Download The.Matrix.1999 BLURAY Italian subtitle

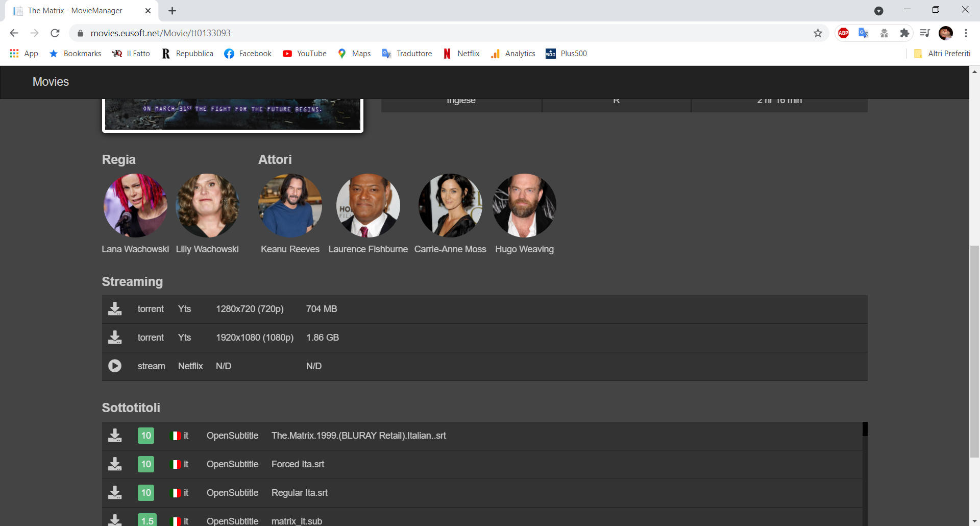115,436
